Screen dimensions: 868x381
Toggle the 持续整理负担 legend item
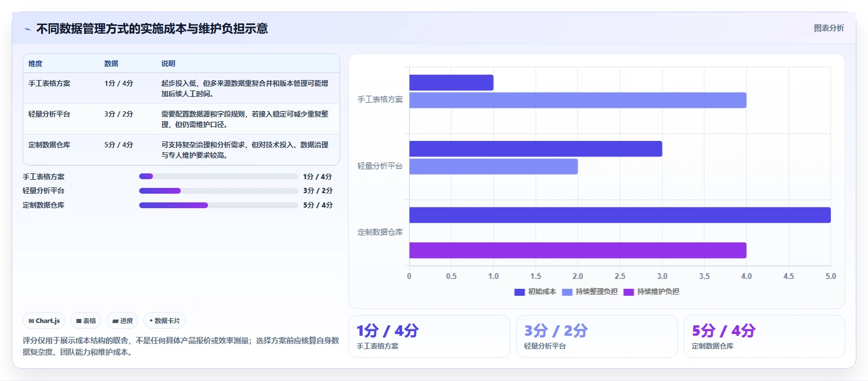pos(590,292)
